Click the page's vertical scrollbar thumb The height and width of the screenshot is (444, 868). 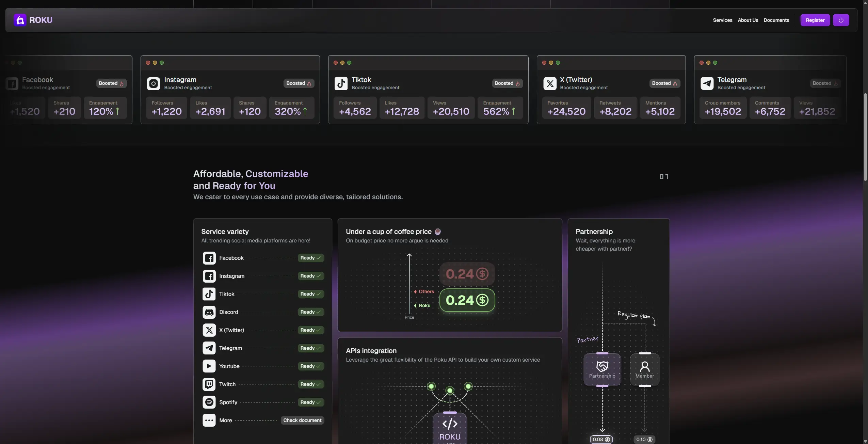coord(865,137)
